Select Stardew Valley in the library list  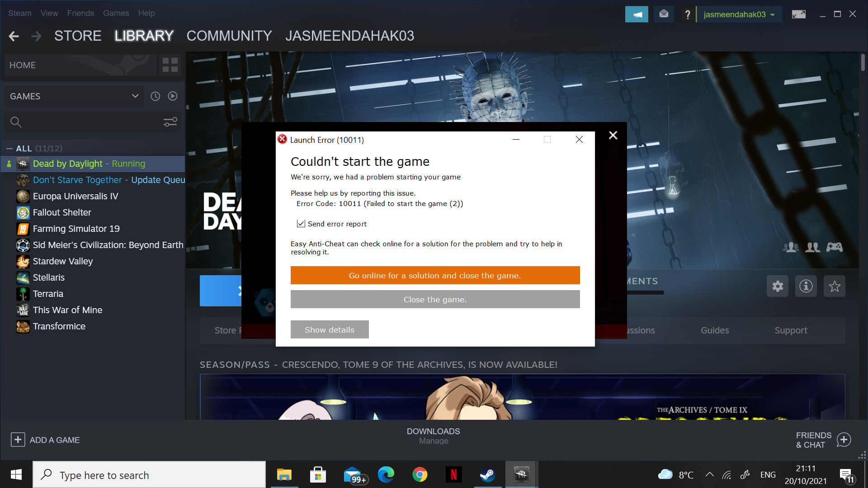[x=62, y=261]
